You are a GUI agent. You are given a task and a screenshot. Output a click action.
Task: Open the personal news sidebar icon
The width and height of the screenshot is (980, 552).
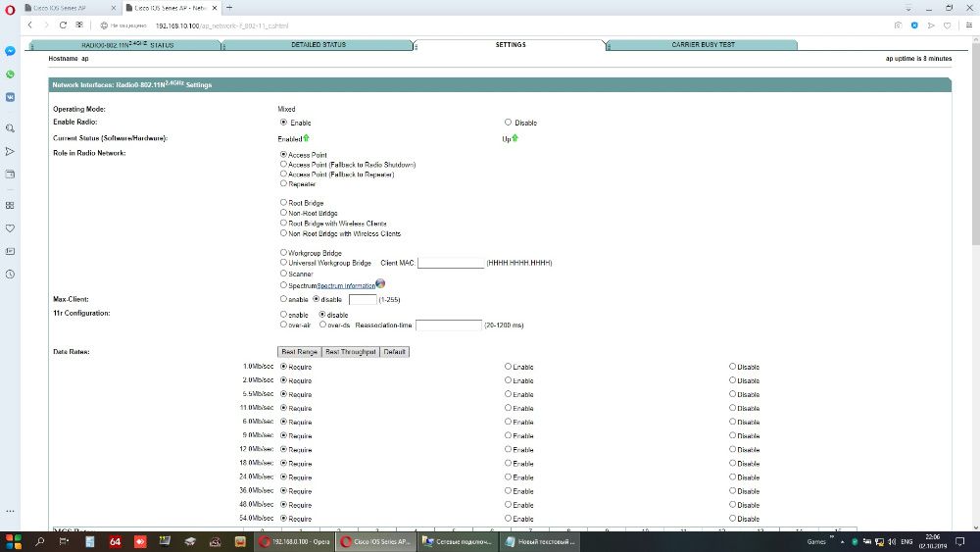(x=10, y=251)
